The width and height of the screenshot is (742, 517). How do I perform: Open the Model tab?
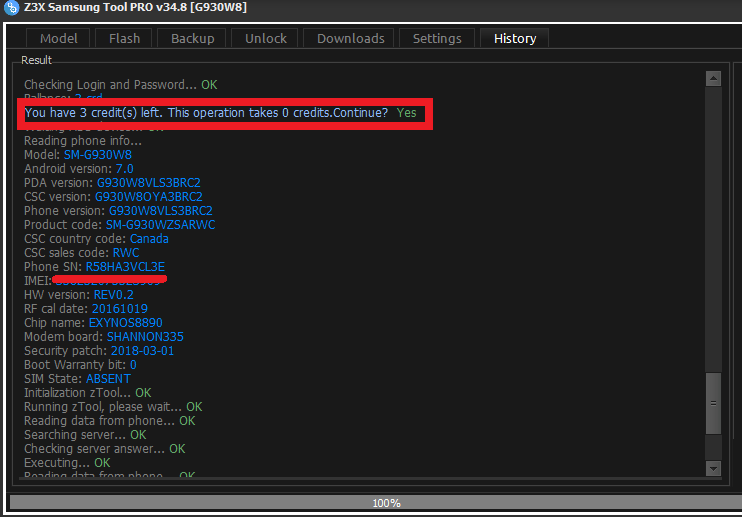click(58, 38)
